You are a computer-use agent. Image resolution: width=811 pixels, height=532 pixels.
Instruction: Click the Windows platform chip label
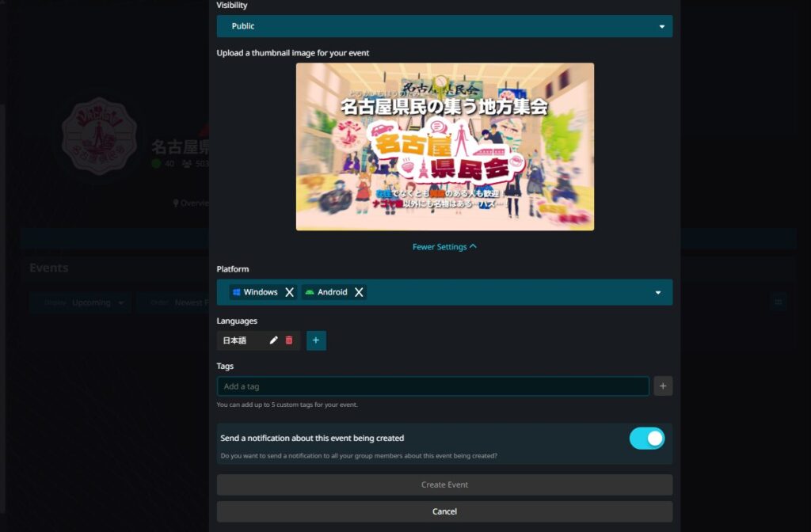(260, 292)
